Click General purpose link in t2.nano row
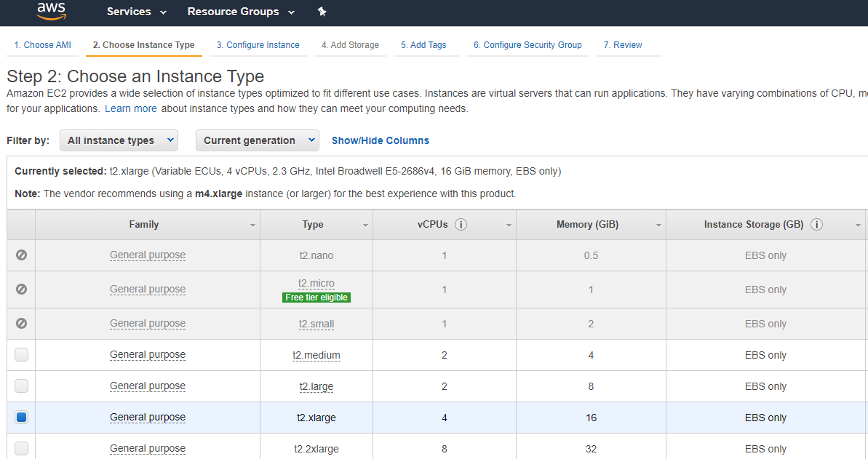 tap(148, 255)
